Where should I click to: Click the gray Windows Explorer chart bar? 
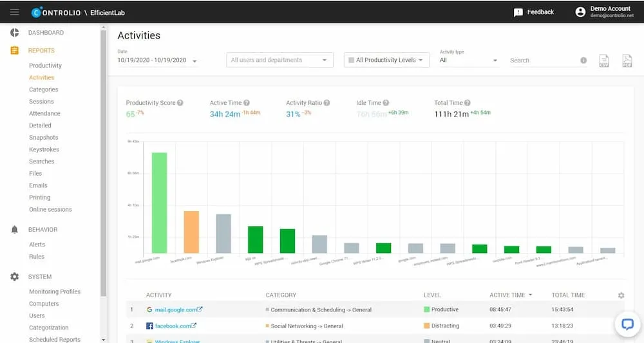click(223, 234)
